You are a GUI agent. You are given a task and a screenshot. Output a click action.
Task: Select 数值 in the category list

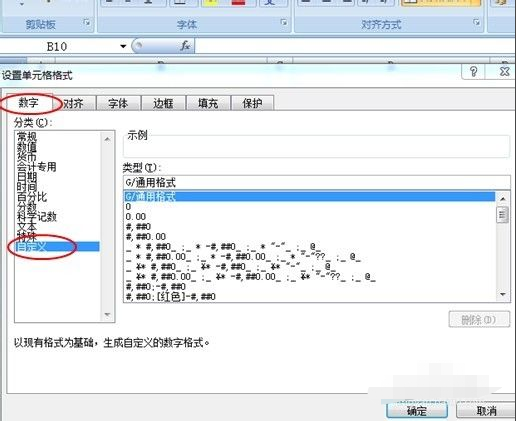[x=57, y=146]
